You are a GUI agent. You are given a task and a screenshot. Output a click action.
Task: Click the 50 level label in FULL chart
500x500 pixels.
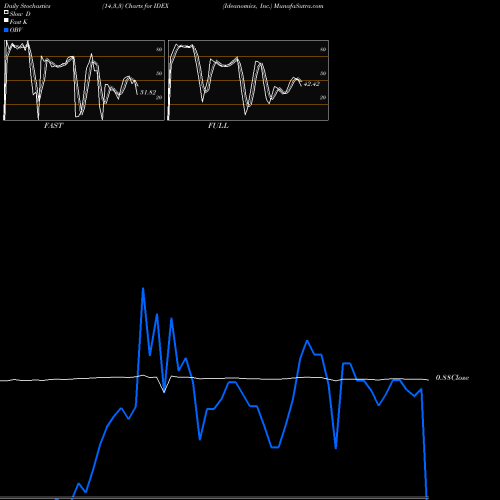pyautogui.click(x=323, y=73)
